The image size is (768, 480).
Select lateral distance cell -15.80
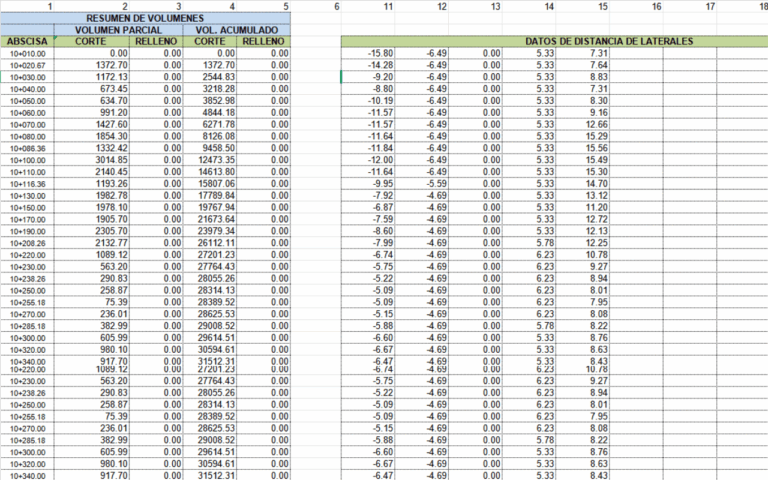point(368,53)
